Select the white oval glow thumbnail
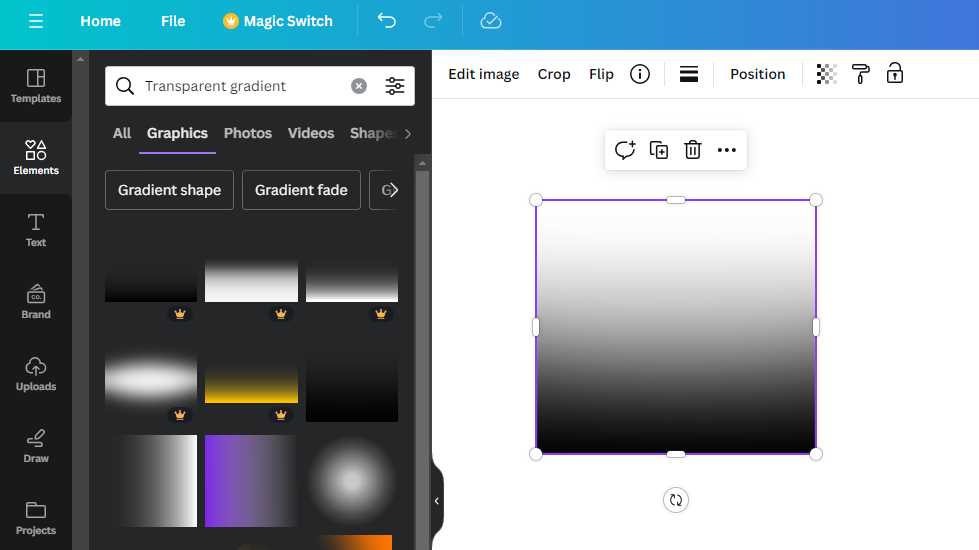979x550 pixels. pyautogui.click(x=150, y=379)
